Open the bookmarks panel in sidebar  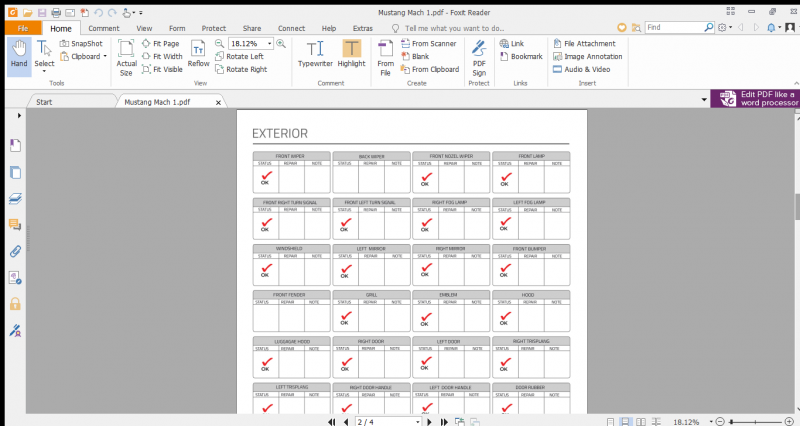tap(15, 145)
